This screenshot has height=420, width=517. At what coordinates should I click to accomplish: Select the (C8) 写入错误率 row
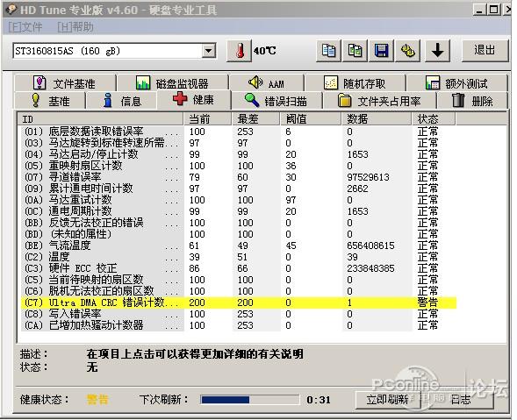239,314
